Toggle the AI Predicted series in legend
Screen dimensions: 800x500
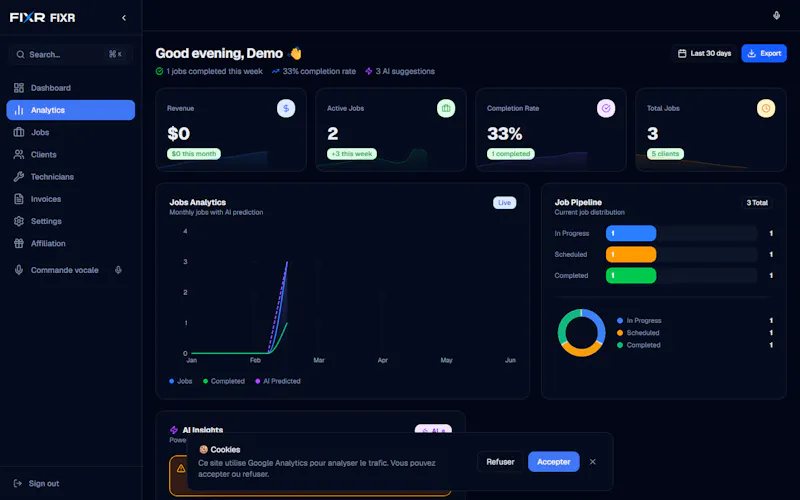278,381
